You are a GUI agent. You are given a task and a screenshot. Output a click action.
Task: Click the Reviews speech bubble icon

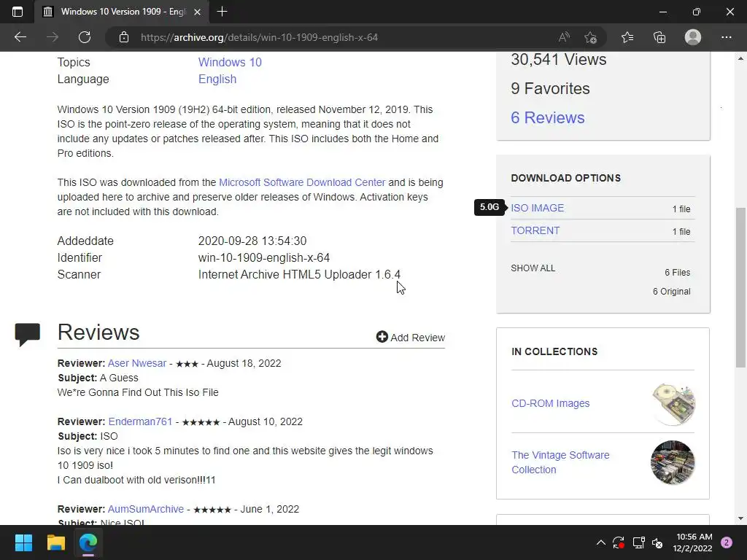27,334
